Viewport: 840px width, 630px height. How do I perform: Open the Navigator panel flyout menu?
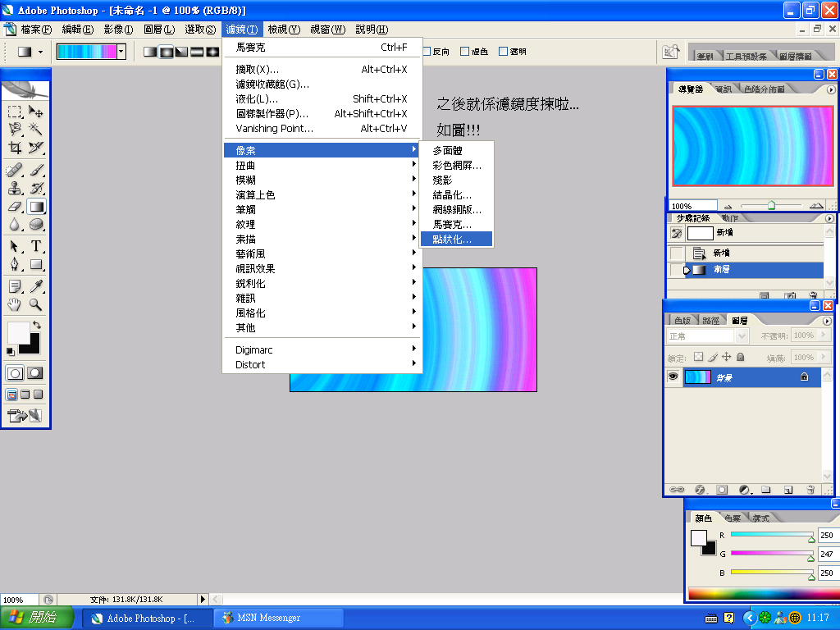831,90
